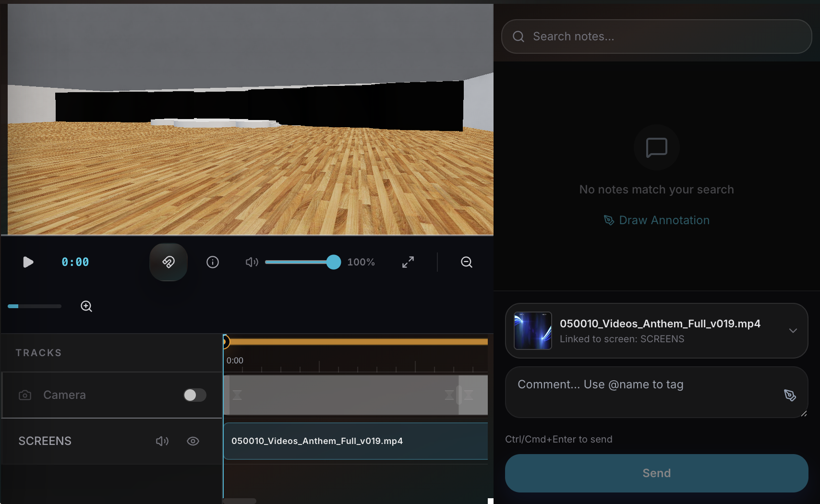Click Draw Annotation

656,220
